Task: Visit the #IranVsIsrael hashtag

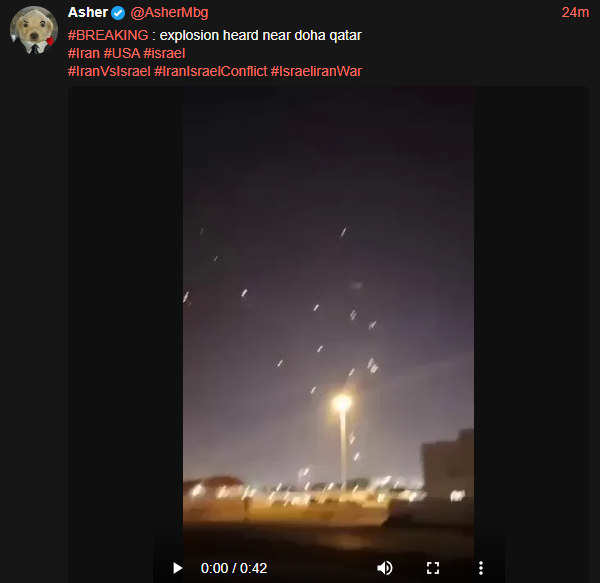Action: (x=109, y=71)
